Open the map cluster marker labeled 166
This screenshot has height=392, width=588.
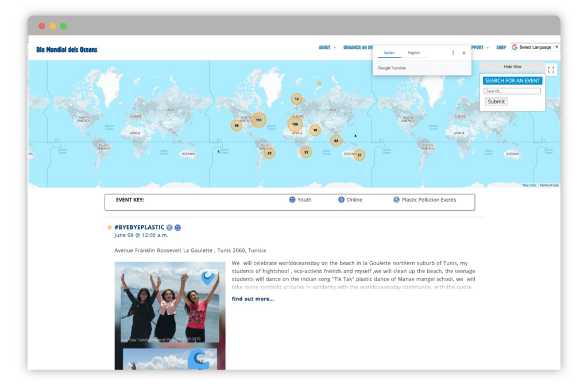click(x=295, y=125)
